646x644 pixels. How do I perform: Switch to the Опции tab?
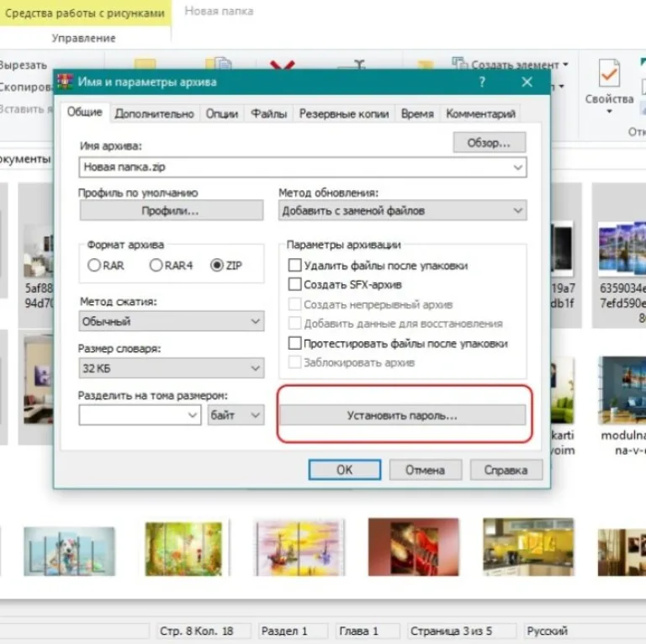coord(222,113)
